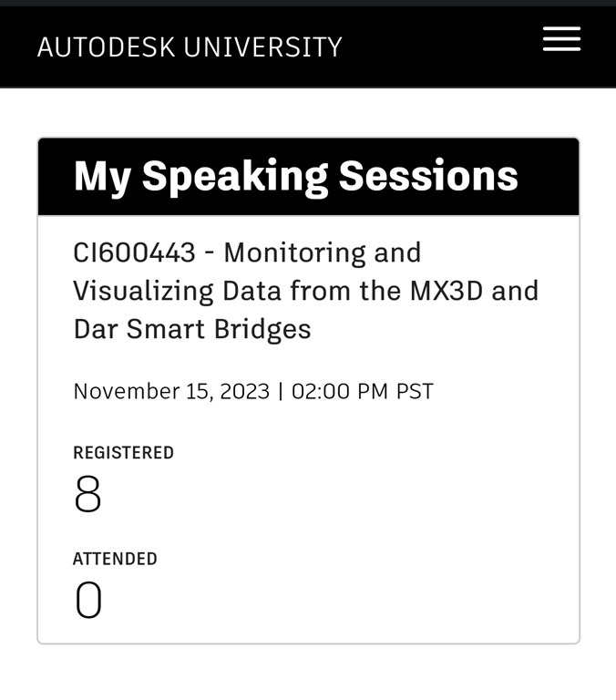The height and width of the screenshot is (700, 616).
Task: Select the attended count of 0
Action: point(88,602)
